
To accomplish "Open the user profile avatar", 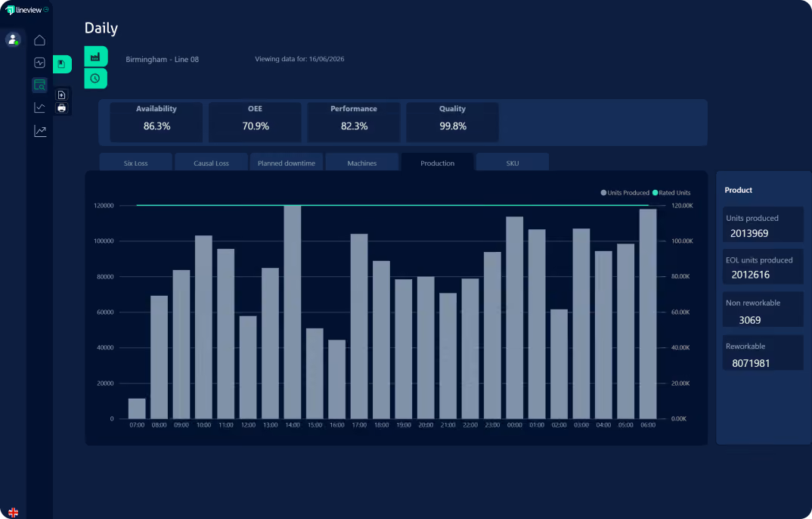I will 12,39.
